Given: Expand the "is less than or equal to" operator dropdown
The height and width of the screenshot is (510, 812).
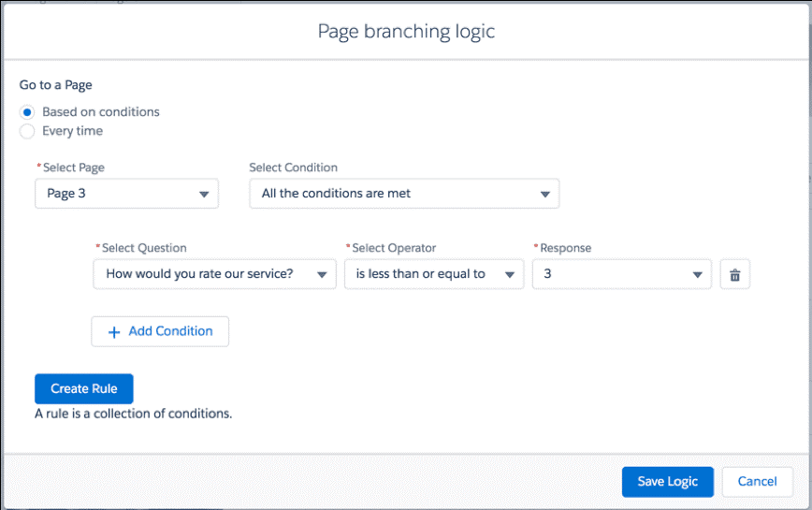Looking at the screenshot, I should pyautogui.click(x=434, y=274).
